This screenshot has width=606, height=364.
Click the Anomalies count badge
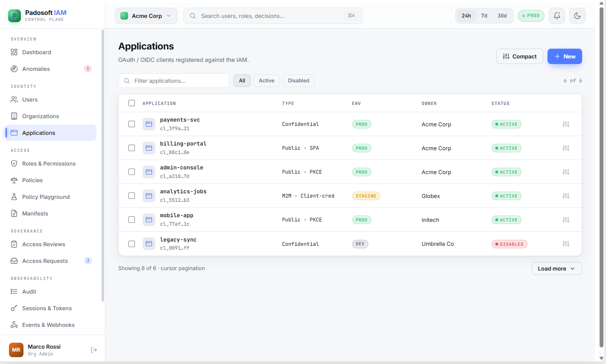pyautogui.click(x=88, y=69)
